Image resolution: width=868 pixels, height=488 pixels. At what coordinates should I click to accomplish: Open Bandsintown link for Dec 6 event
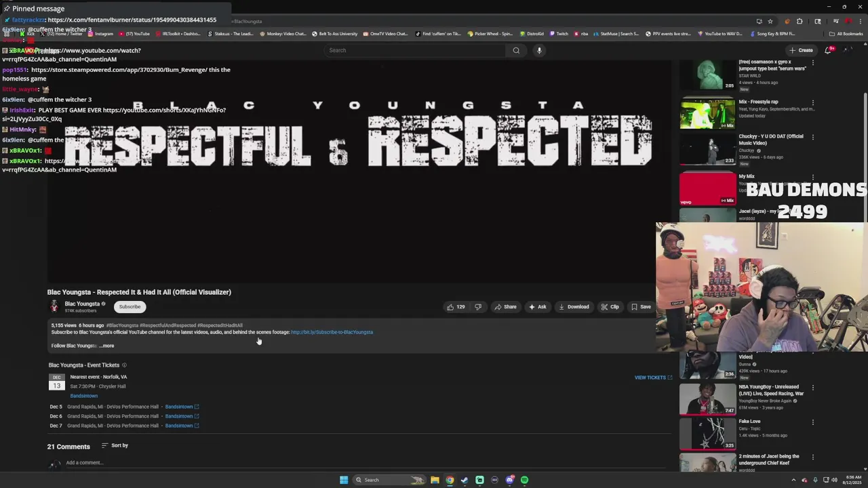point(182,416)
